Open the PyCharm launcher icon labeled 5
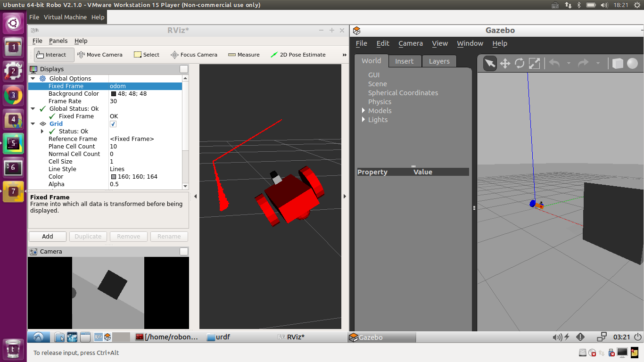This screenshot has height=362, width=644. point(13,143)
